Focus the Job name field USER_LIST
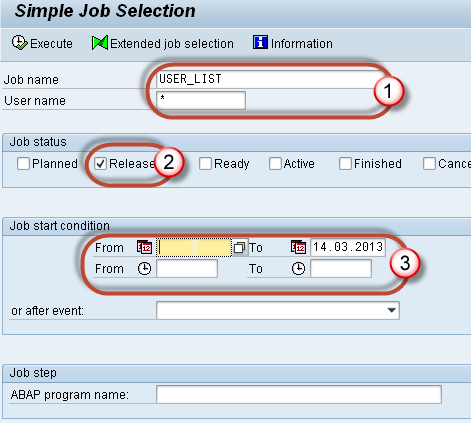 pyautogui.click(x=270, y=79)
